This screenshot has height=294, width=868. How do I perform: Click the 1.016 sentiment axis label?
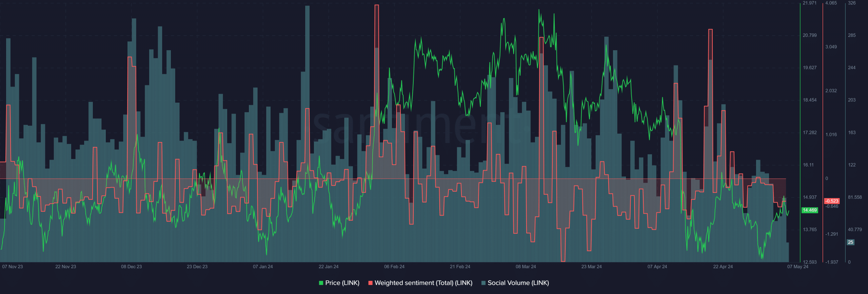pos(831,135)
